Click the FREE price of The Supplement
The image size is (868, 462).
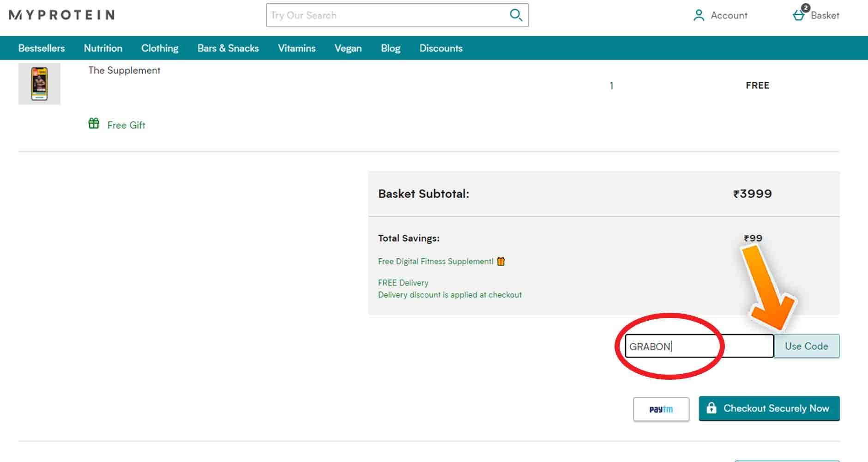[758, 85]
